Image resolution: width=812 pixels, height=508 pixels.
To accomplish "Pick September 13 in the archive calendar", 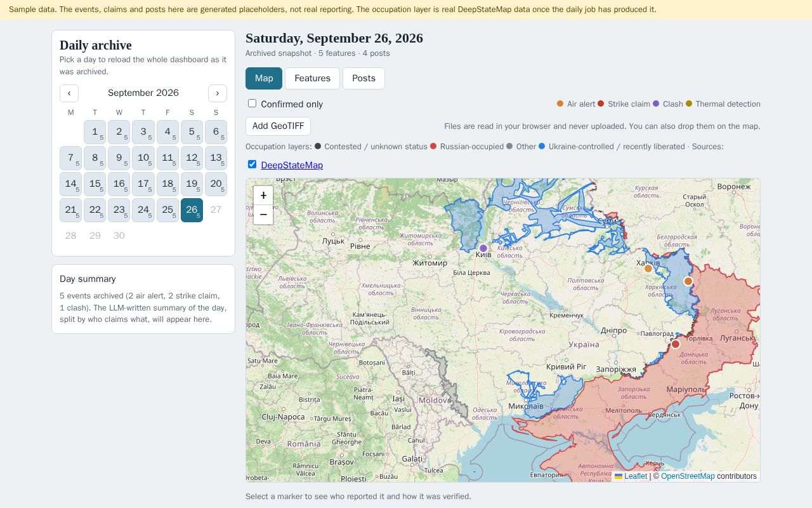I will 216,158.
